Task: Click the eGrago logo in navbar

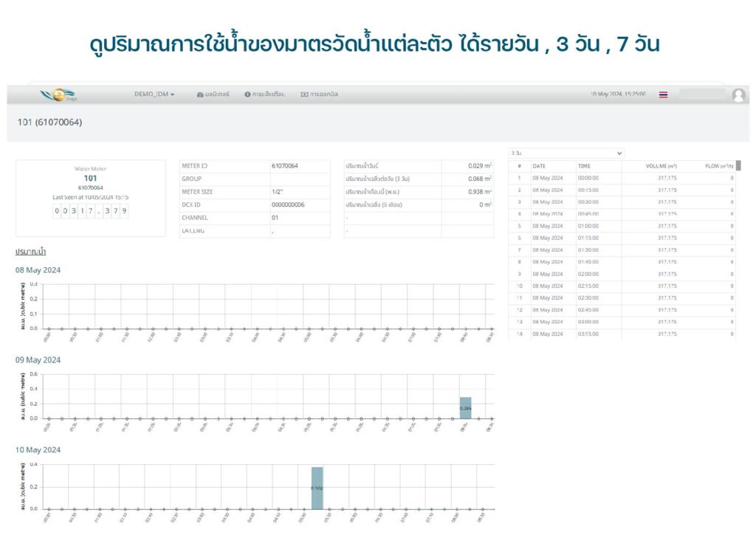Action: click(x=61, y=94)
